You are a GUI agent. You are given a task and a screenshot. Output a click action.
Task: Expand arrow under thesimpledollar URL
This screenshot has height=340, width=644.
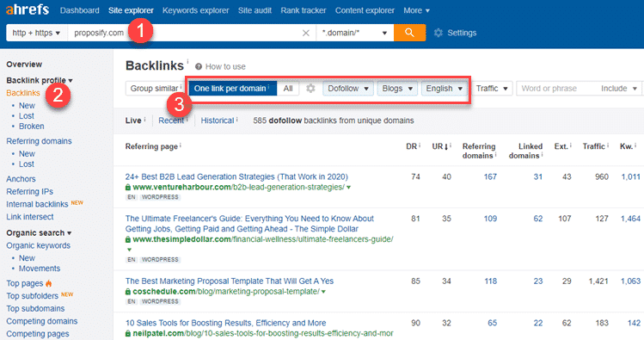pos(129,250)
